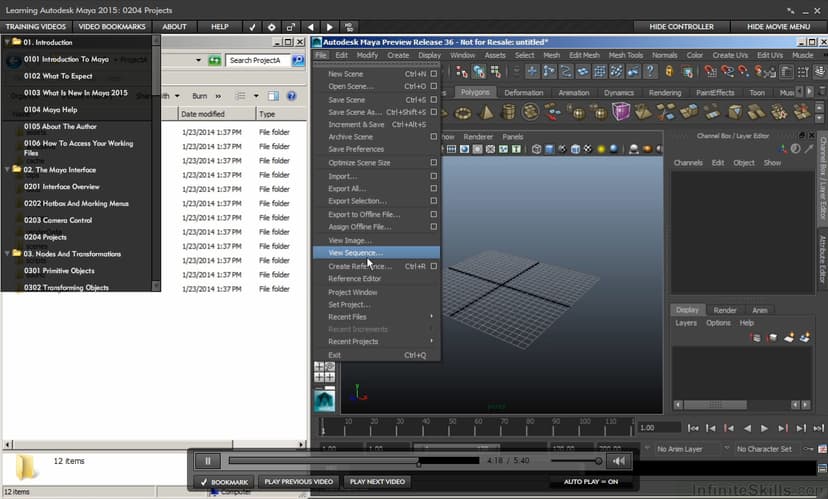
Task: Click the polygon pyramid shelf icon
Action: tap(486, 112)
